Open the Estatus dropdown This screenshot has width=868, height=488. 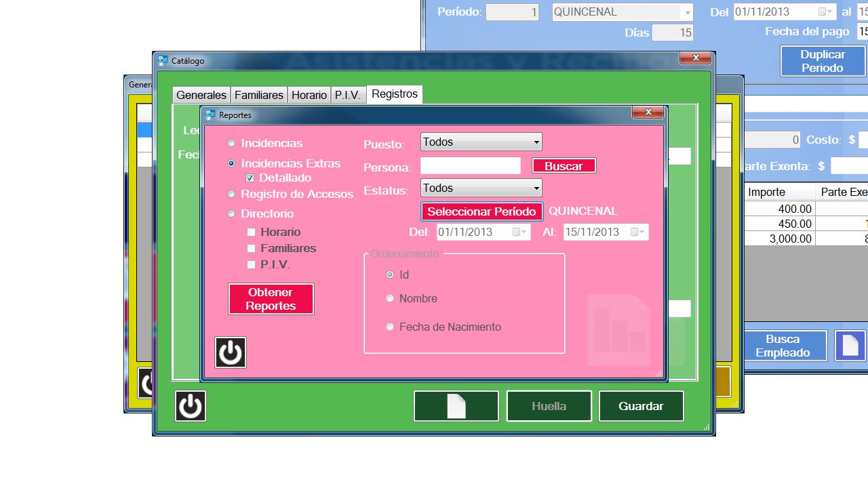481,188
